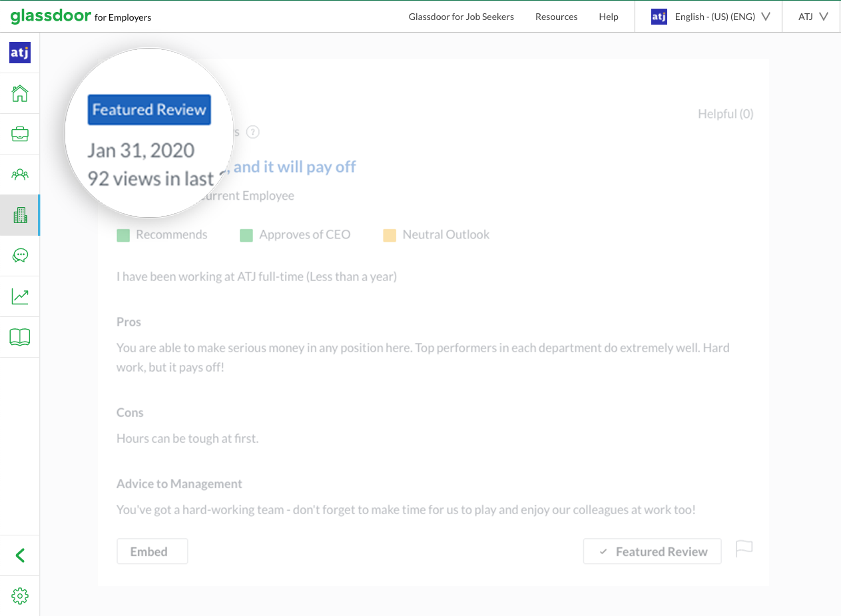Open Settings via the gear icon

coord(20,596)
